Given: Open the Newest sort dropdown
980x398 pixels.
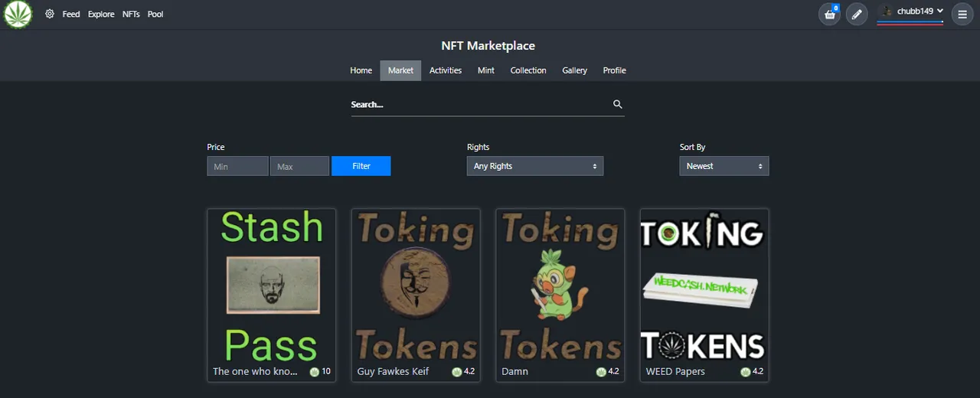Looking at the screenshot, I should point(724,166).
